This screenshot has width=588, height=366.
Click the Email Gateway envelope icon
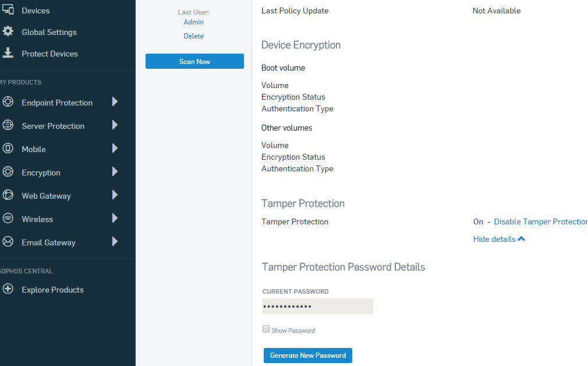point(8,241)
